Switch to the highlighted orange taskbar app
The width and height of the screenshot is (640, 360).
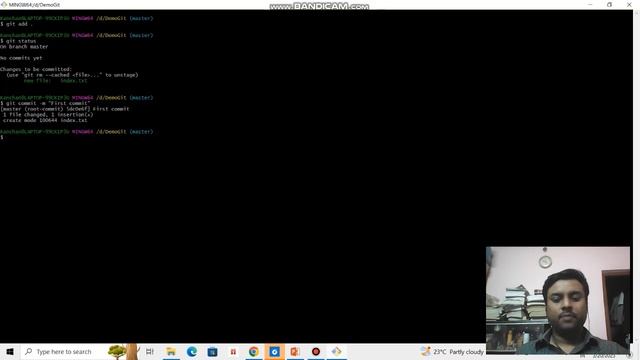tap(274, 351)
